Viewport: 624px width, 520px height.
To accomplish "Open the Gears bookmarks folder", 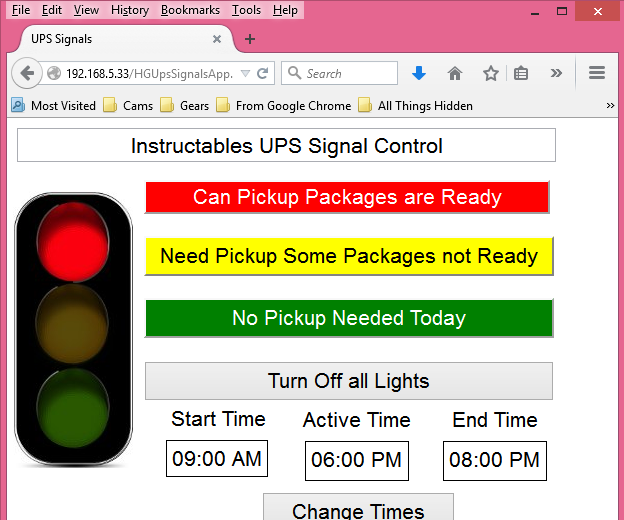I will tap(184, 105).
